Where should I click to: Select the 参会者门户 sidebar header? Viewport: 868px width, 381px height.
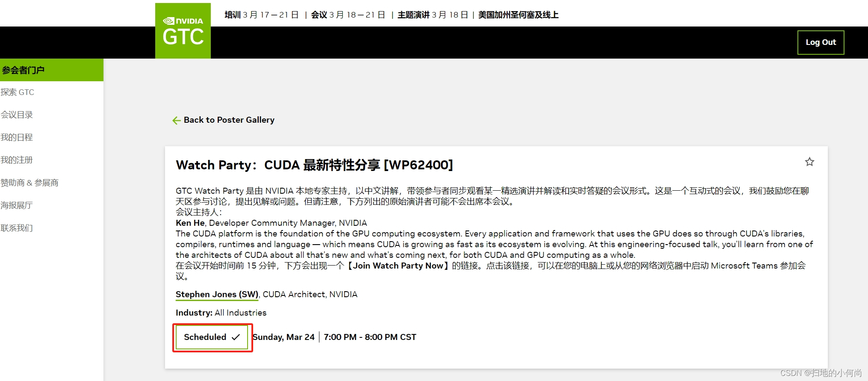[x=52, y=70]
